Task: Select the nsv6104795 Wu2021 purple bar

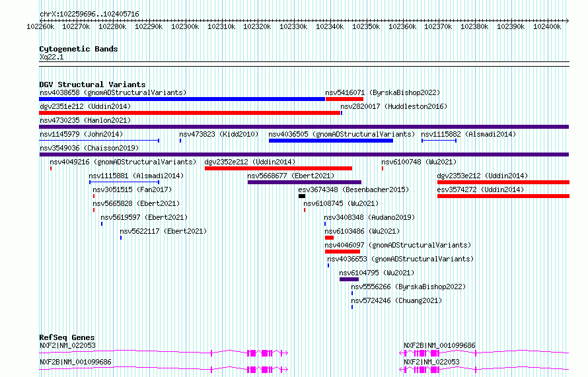Action: pyautogui.click(x=349, y=279)
